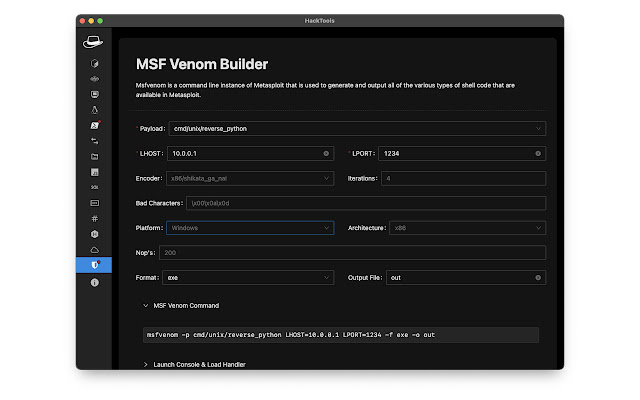This screenshot has width=640, height=400.
Task: Click the HackTools window title
Action: point(320,20)
